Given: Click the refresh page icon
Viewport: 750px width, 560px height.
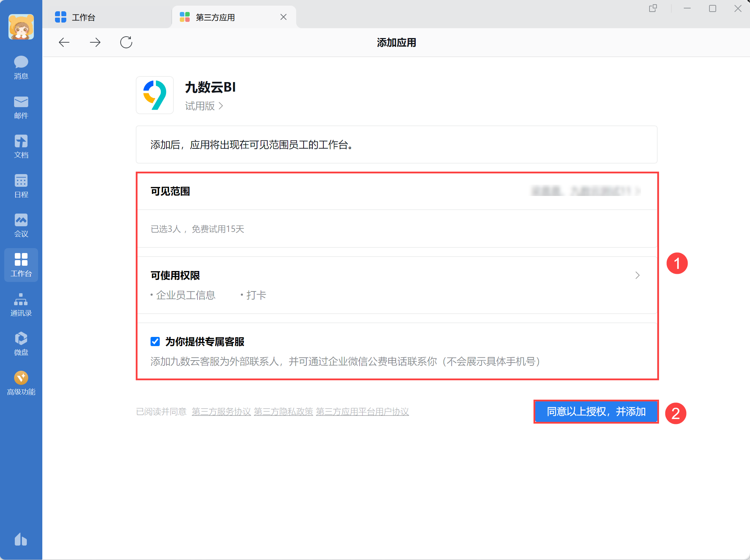Looking at the screenshot, I should (126, 42).
